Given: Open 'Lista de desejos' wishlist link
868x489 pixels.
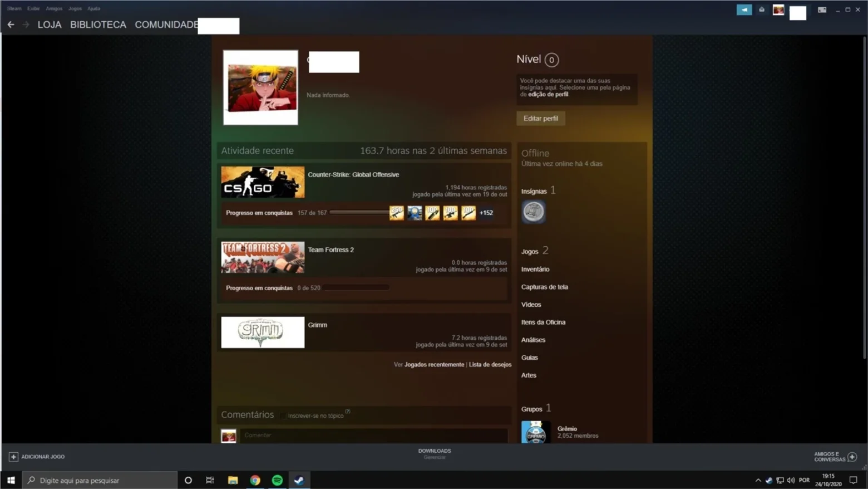Looking at the screenshot, I should click(x=490, y=364).
